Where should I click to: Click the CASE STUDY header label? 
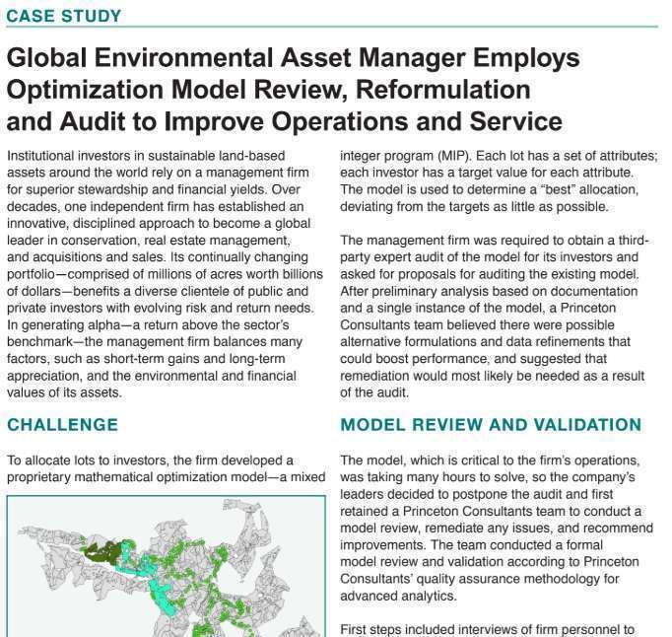pos(64,16)
